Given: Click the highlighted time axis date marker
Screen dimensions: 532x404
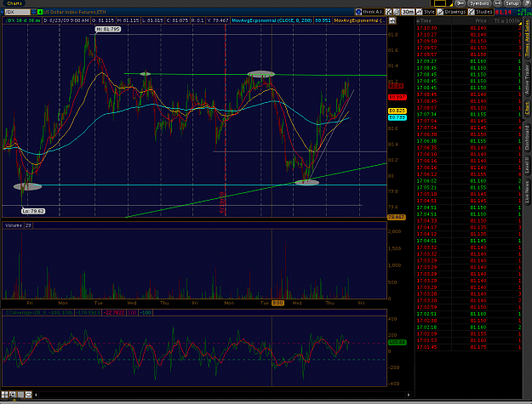Looking at the screenshot, I should point(277,303).
